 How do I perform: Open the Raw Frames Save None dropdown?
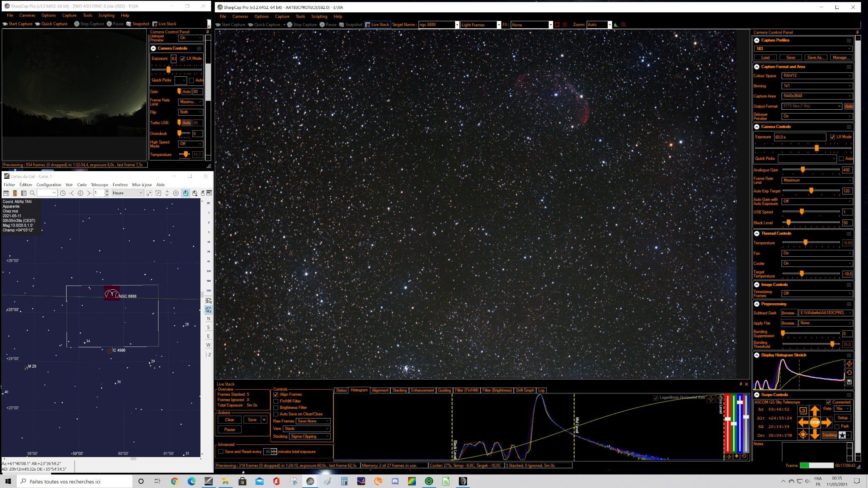pos(313,421)
